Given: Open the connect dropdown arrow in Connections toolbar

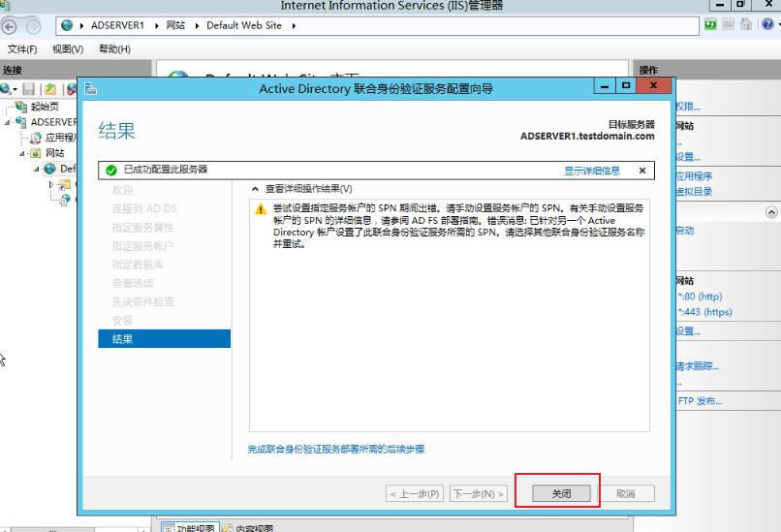Looking at the screenshot, I should point(15,90).
